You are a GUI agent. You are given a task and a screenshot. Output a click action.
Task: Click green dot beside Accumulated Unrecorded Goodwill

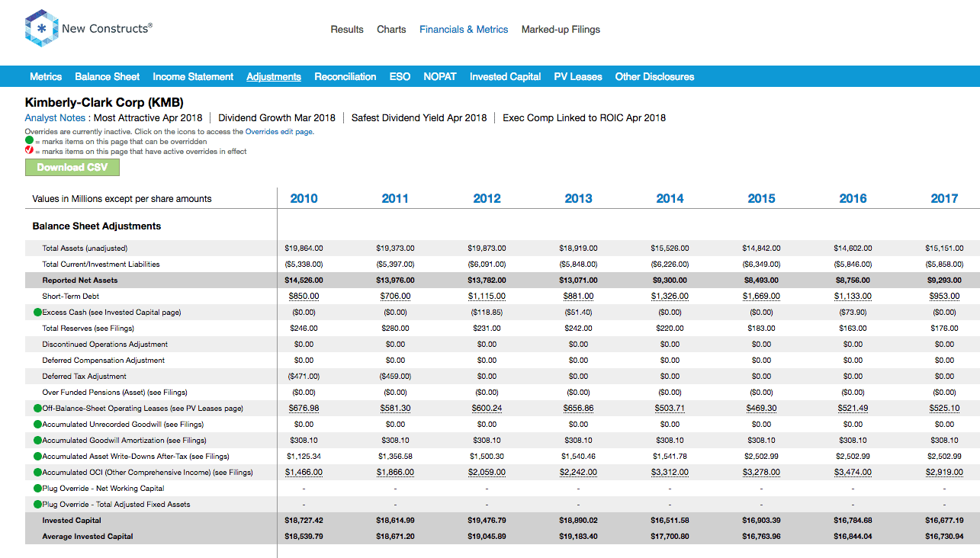pos(37,425)
